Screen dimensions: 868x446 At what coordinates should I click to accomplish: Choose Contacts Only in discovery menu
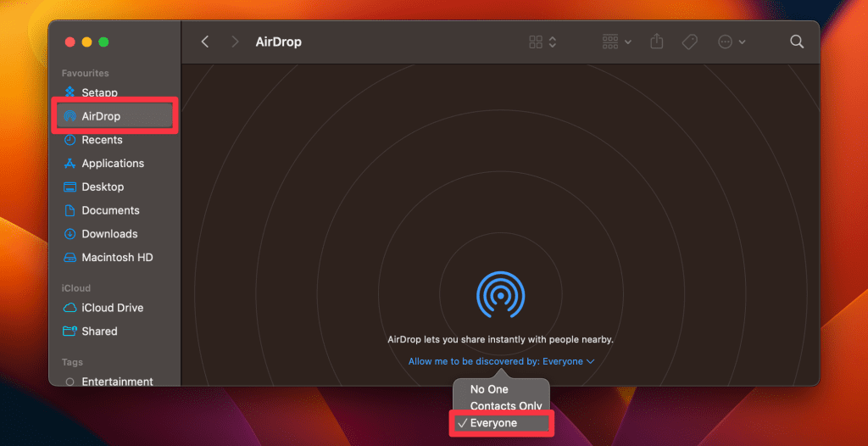506,406
